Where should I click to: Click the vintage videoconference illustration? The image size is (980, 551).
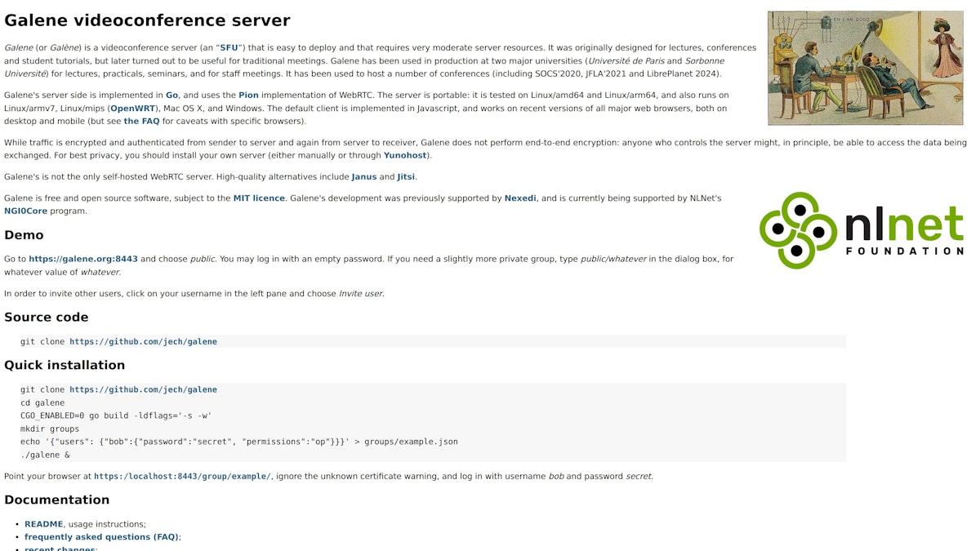865,68
